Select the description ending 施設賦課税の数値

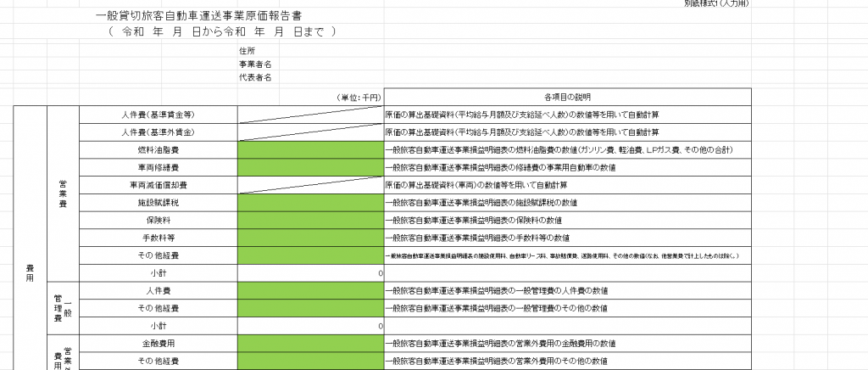tap(567, 203)
